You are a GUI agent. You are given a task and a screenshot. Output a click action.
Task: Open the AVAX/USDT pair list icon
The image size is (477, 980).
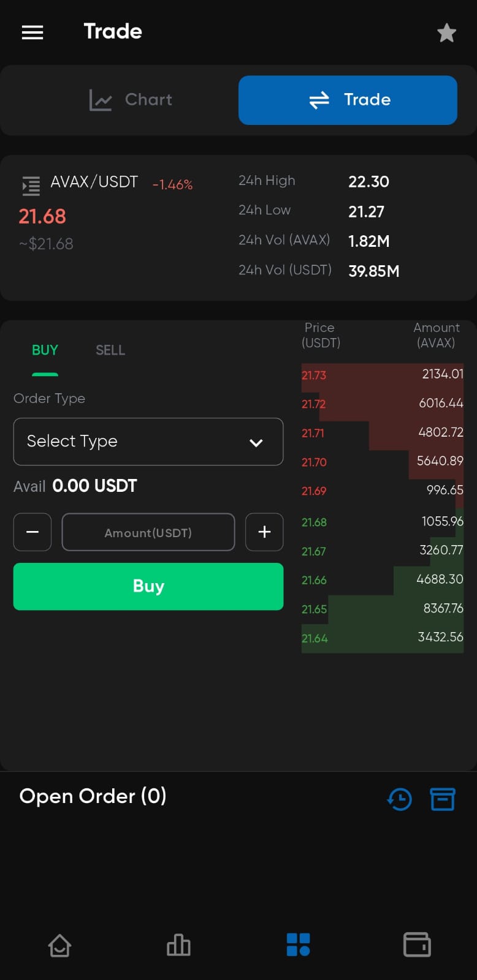31,185
